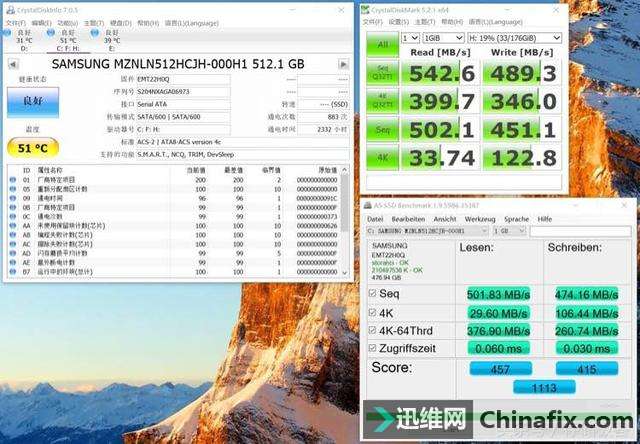Open the Werkzeug menu in AS SSD
This screenshot has height=444, width=640.
coord(479,218)
